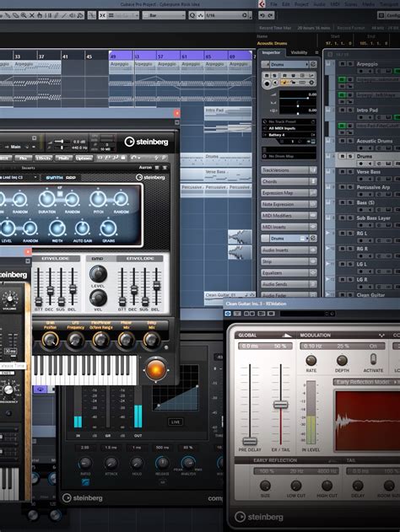Switch to the Inspector tab
The image size is (400, 532).
(271, 52)
